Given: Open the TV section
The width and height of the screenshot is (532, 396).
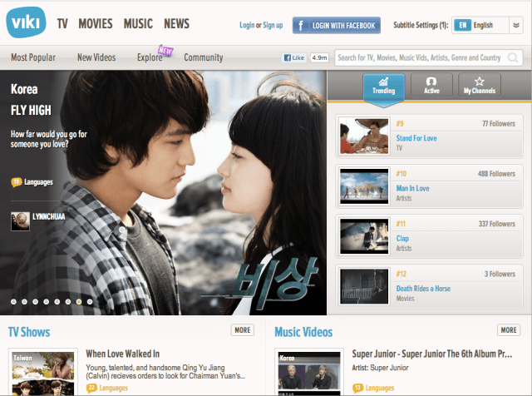Looking at the screenshot, I should pyautogui.click(x=62, y=24).
